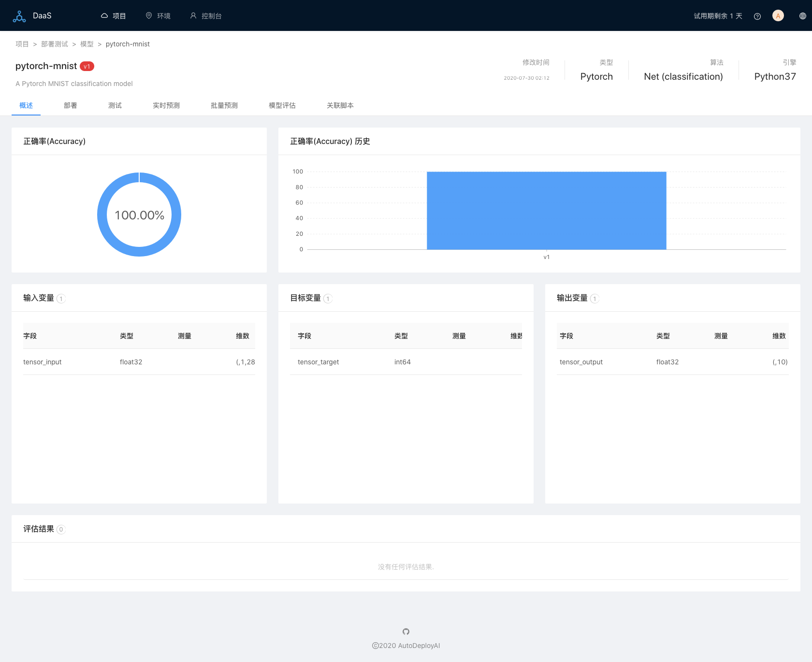Click the tensor_input field cell

click(43, 362)
